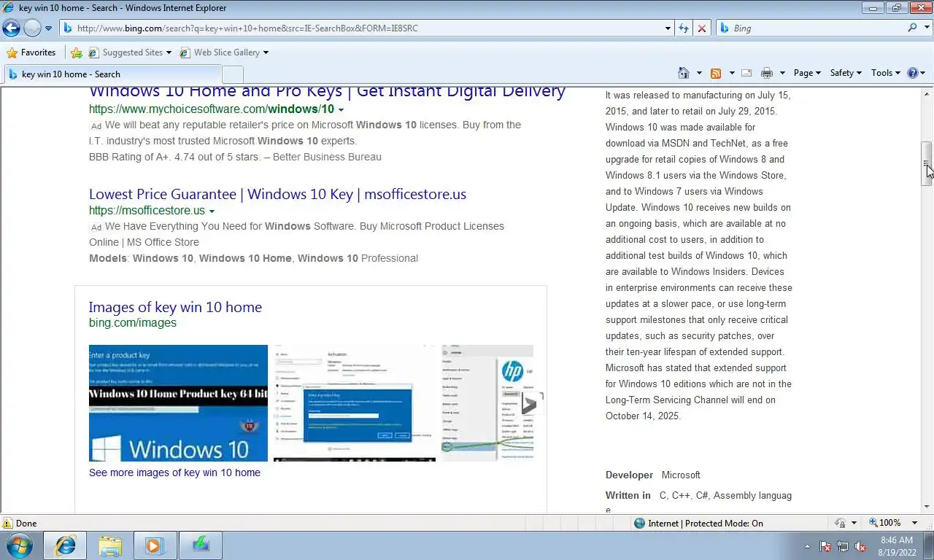934x560 pixels.
Task: Click the mychoicesoftware.com green URL
Action: [x=212, y=109]
